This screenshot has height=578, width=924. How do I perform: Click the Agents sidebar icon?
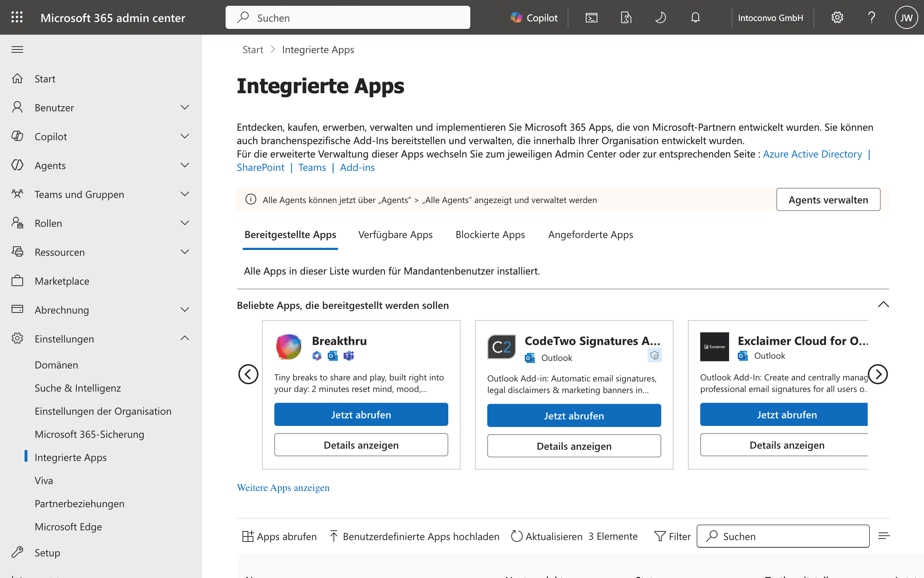[17, 165]
